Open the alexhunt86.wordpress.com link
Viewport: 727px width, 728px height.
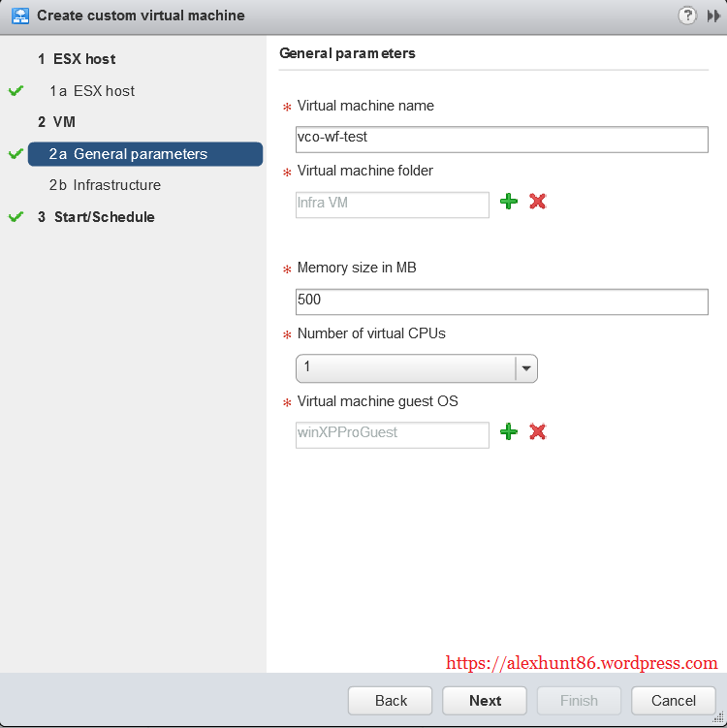coord(582,664)
